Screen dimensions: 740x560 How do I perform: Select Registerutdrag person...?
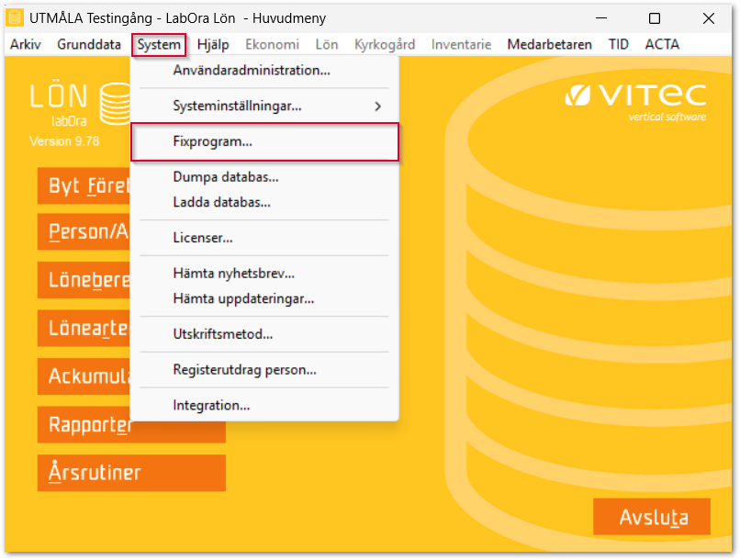[x=264, y=370]
